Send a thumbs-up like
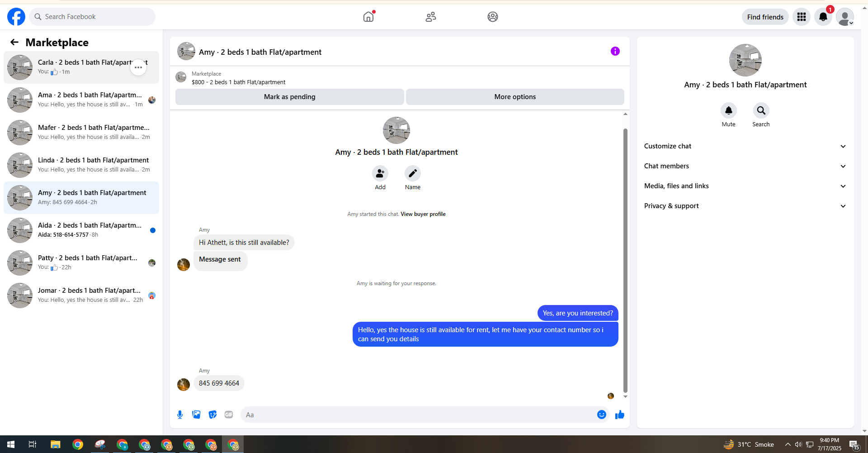Screen dimensions: 868x453 (x=620, y=415)
